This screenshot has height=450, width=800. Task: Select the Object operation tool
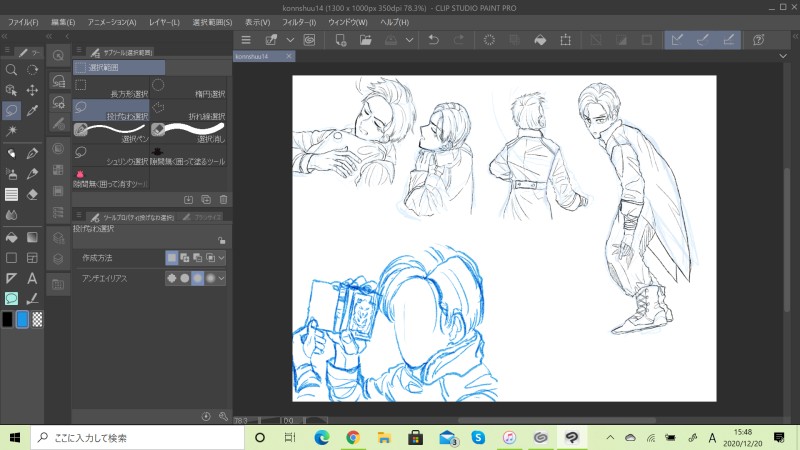click(x=11, y=90)
